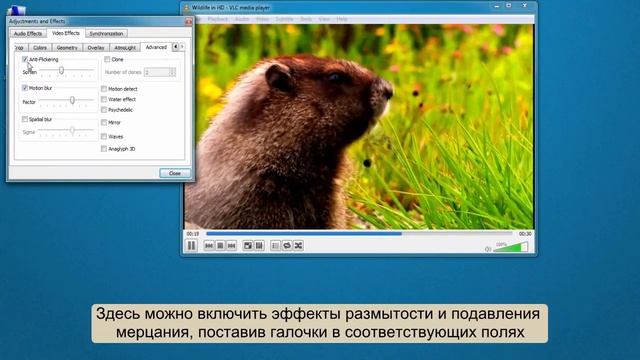Open the View menu in VLC
This screenshot has width=640, height=360.
click(x=324, y=19)
